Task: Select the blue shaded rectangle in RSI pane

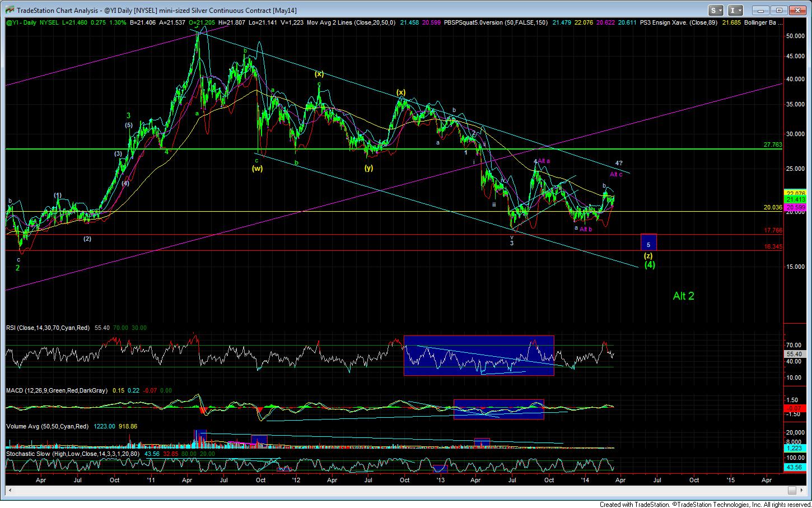Action: [x=479, y=355]
